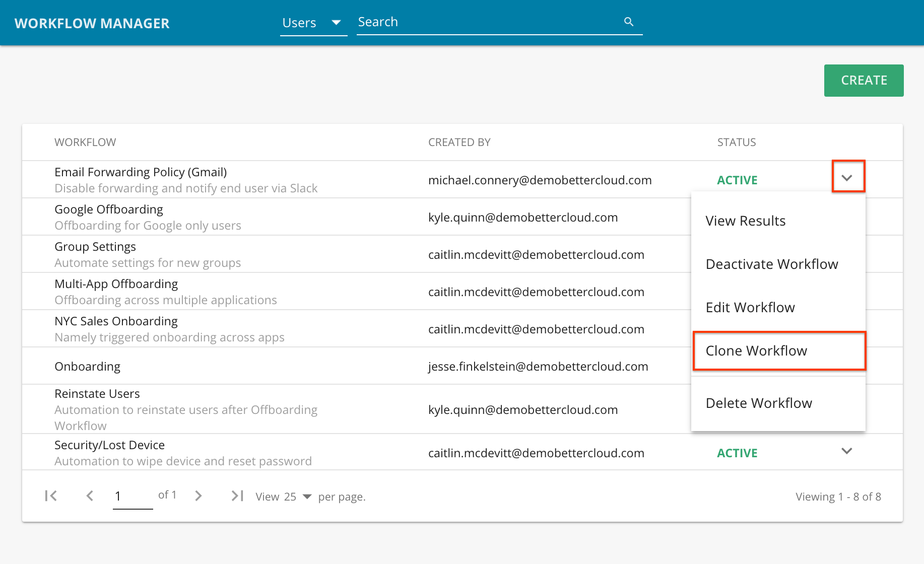924x564 pixels.
Task: Click the page number input field
Action: point(133,497)
